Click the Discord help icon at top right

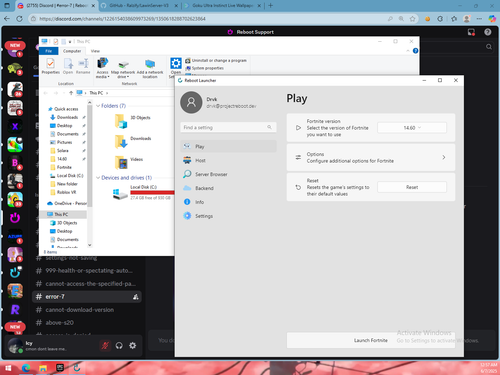point(488,32)
